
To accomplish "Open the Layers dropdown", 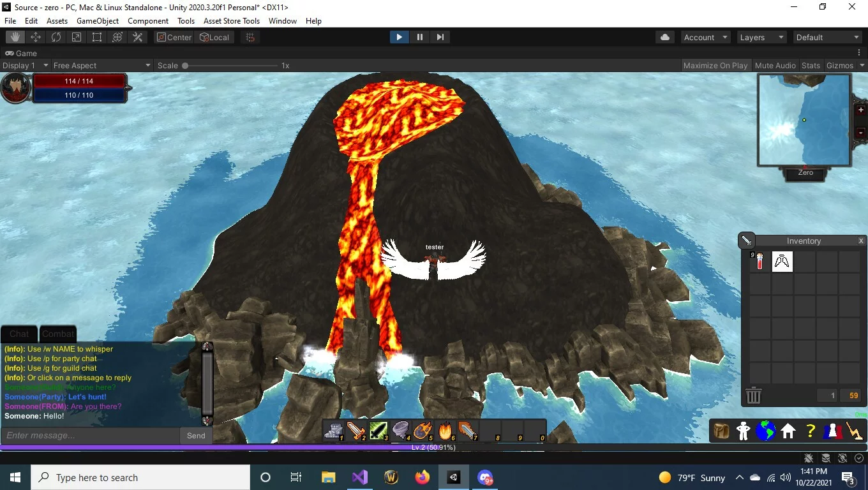I will 761,37.
